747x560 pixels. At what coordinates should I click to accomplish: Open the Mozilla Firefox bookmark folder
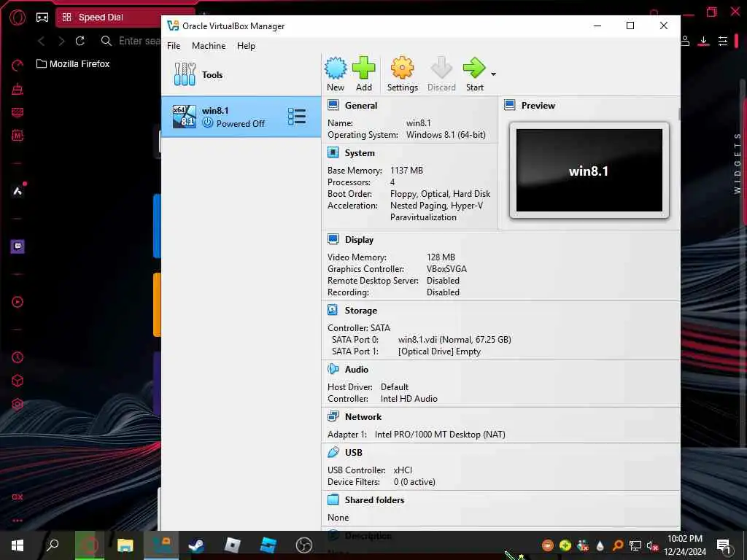[x=73, y=64]
